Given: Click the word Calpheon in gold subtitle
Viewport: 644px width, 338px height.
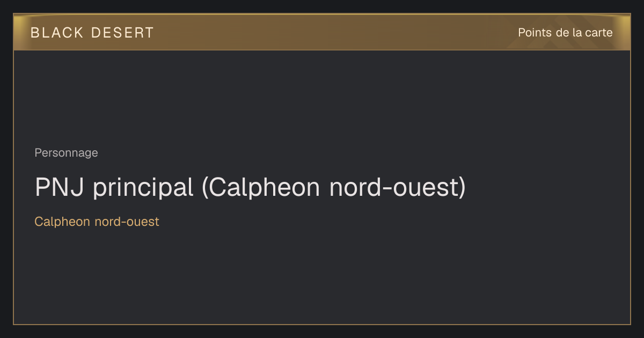Looking at the screenshot, I should pos(62,222).
